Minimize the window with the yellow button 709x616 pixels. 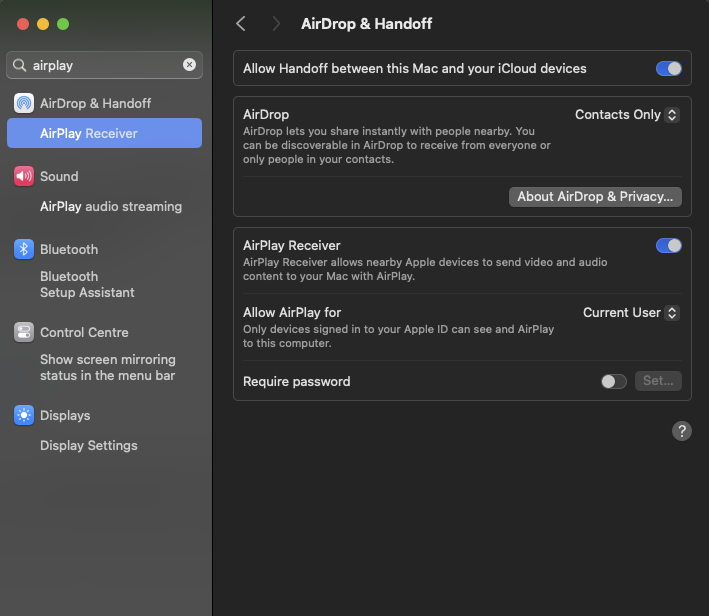point(43,24)
